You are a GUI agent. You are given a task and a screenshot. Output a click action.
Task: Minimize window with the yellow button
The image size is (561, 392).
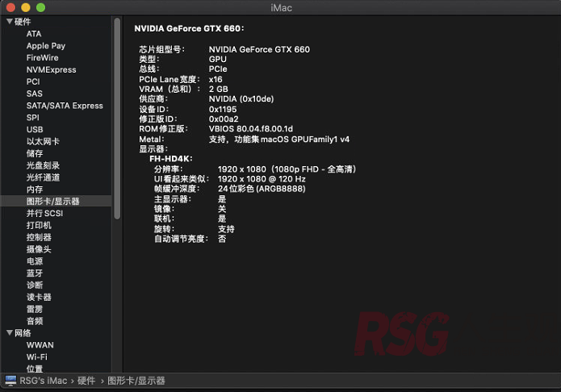point(26,7)
